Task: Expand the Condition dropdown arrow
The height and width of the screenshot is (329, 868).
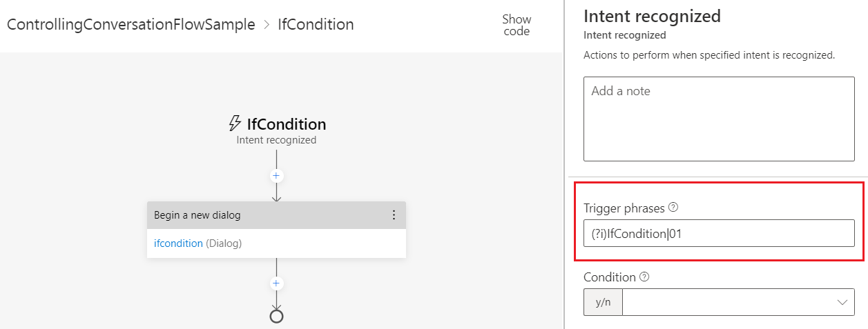Action: 842,302
